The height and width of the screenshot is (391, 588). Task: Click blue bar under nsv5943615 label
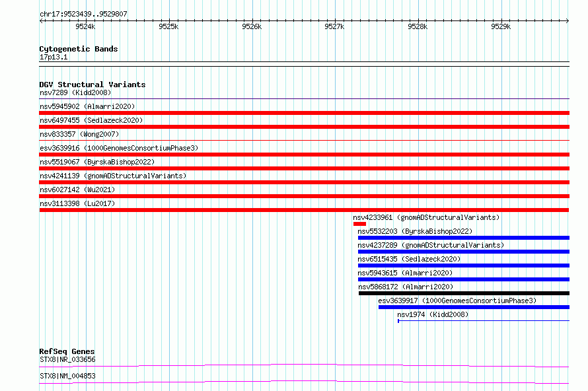[x=464, y=279]
